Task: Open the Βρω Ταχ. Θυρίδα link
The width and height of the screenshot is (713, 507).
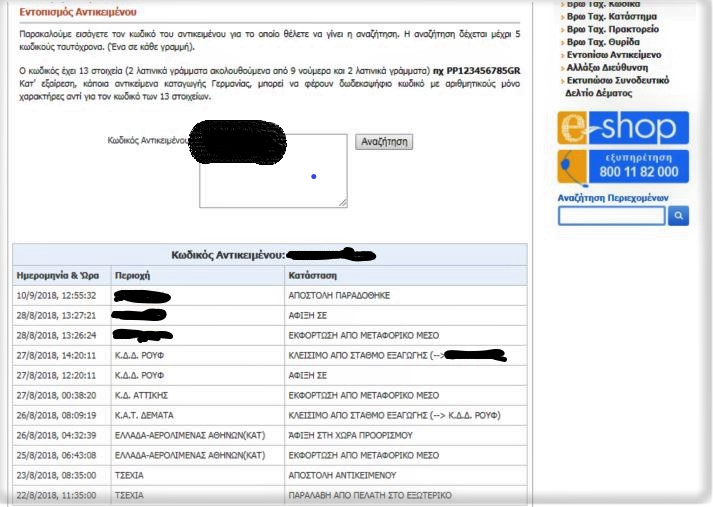Action: tap(603, 42)
